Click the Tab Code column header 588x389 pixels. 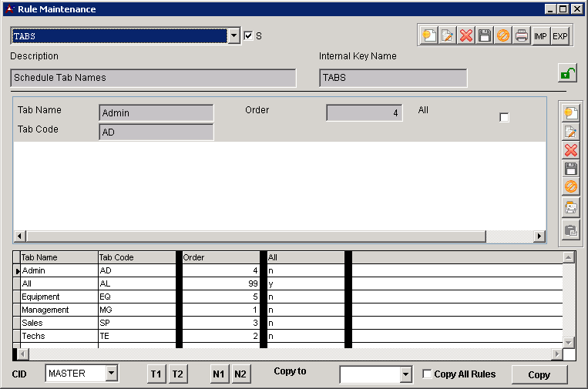pos(137,257)
